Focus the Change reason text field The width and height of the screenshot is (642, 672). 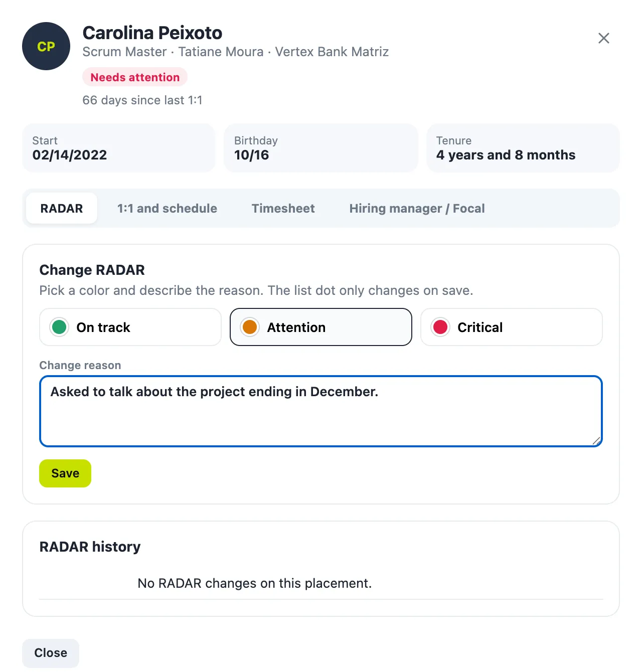(x=321, y=411)
